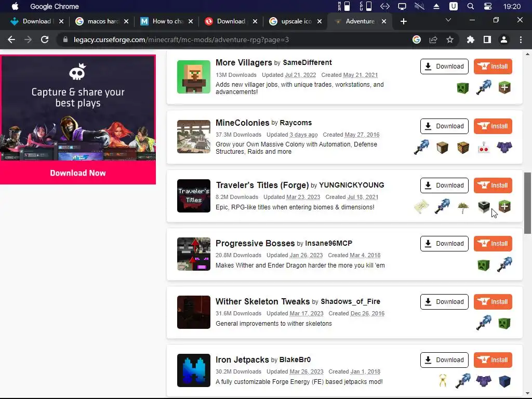532x399 pixels.
Task: Go back using the browser back arrow
Action: click(11, 39)
